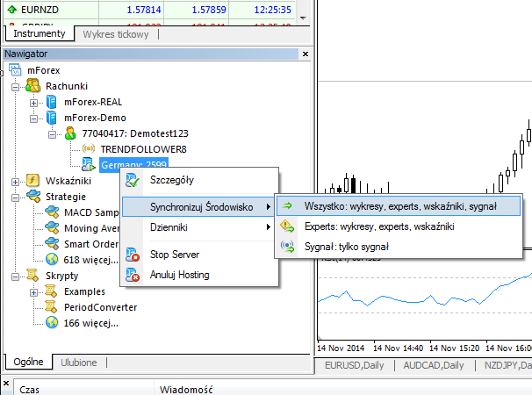Open the NZDJPY chart tab

507,365
